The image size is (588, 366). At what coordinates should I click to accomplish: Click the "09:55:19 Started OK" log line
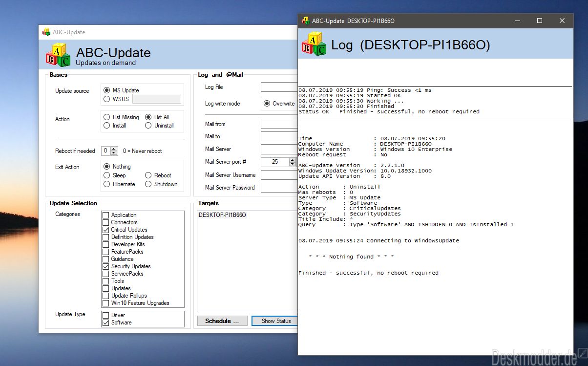tap(349, 96)
